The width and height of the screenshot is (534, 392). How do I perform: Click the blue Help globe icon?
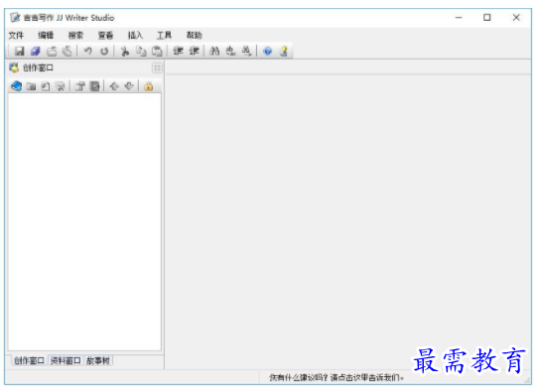268,51
